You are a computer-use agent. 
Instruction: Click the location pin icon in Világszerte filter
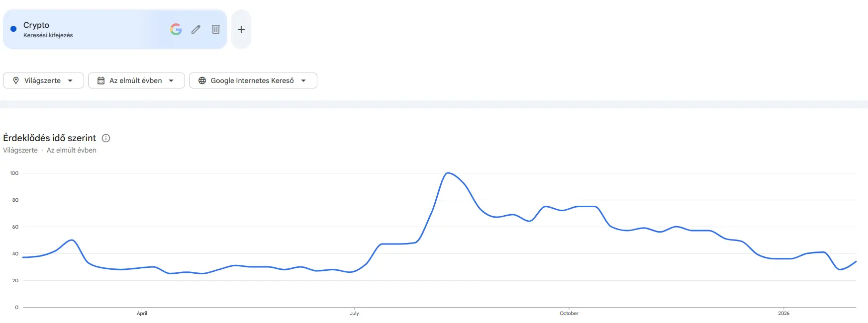click(x=15, y=80)
